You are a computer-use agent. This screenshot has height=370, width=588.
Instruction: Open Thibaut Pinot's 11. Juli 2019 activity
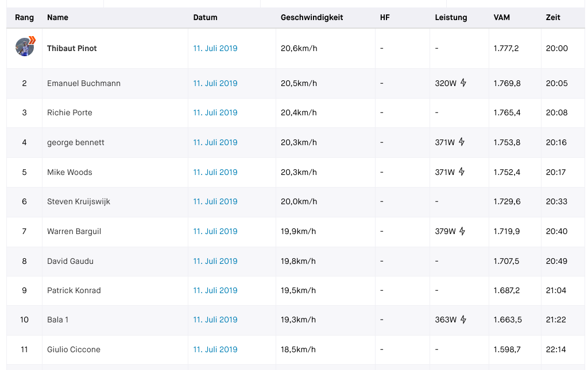(x=215, y=48)
